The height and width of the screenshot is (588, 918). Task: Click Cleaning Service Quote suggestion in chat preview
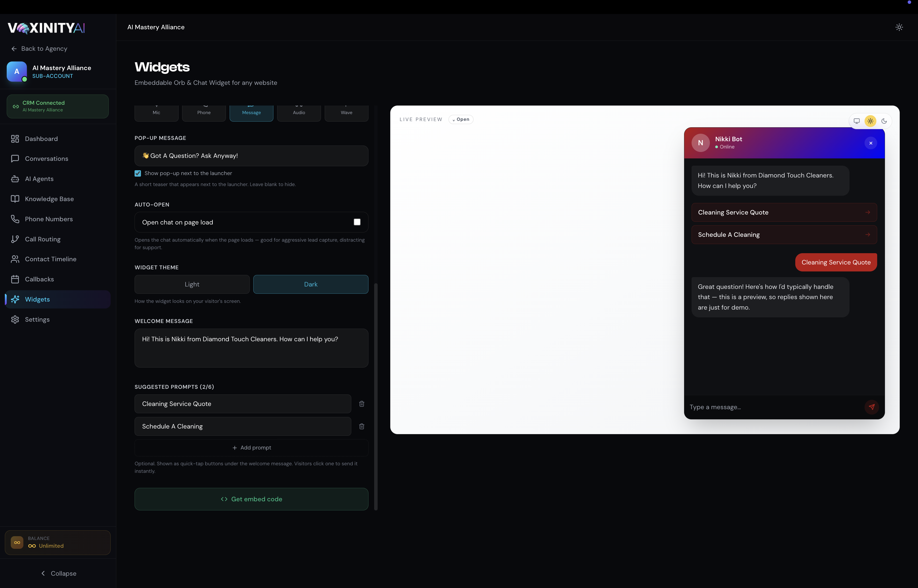[784, 212]
